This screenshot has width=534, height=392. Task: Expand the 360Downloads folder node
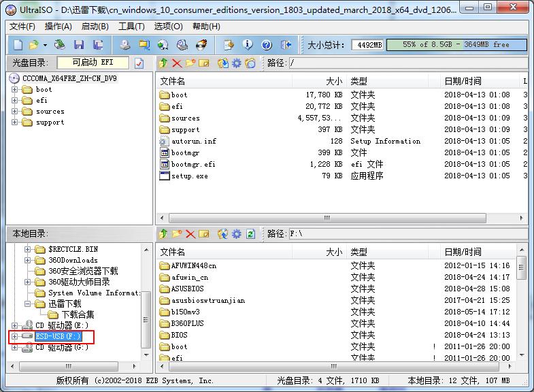coord(28,260)
